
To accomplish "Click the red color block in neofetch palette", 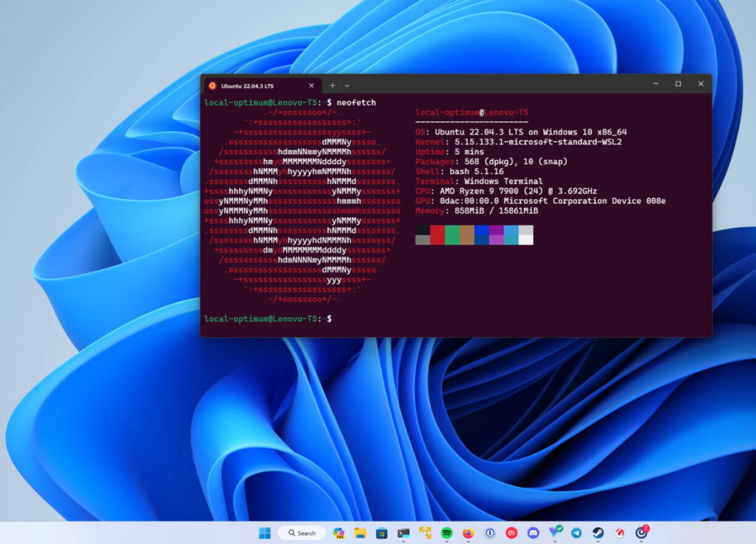I will [437, 235].
